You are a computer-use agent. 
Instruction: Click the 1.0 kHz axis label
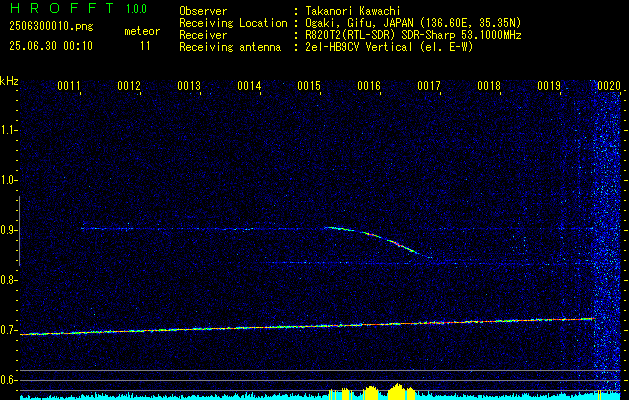pos(7,181)
